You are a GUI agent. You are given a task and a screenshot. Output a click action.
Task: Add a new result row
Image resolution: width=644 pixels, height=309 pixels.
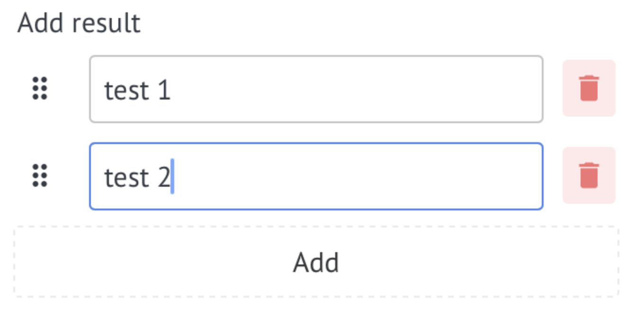[316, 262]
